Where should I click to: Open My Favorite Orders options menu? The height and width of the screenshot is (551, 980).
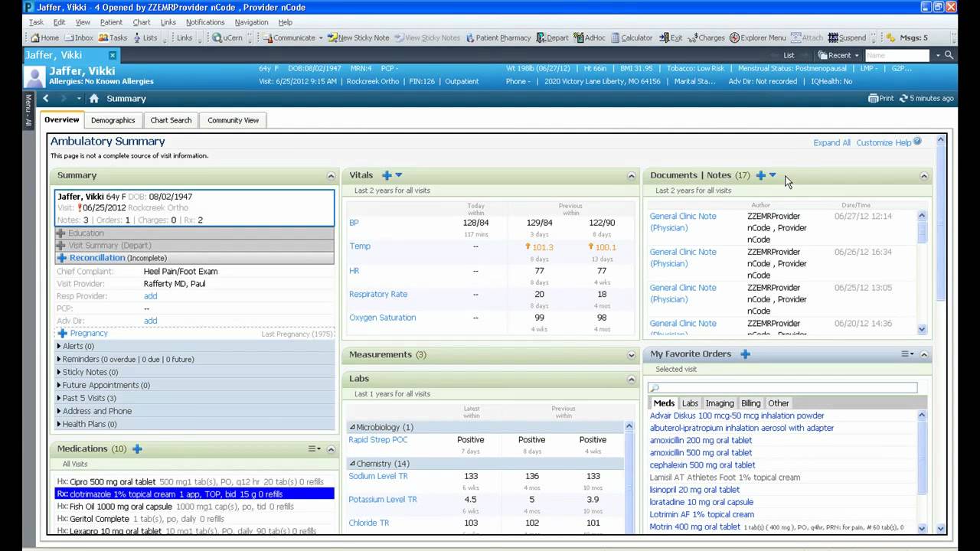tap(907, 354)
